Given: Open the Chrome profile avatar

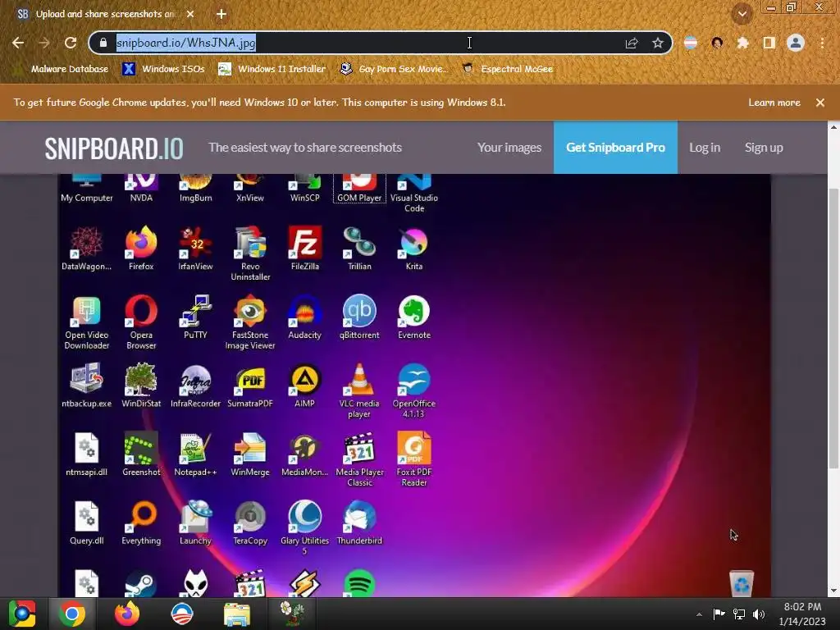Looking at the screenshot, I should point(796,43).
